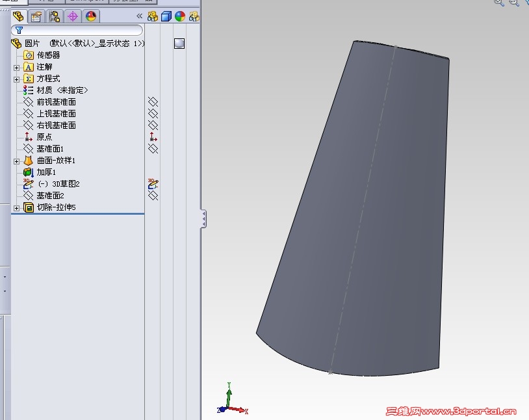Image resolution: width=529 pixels, height=420 pixels.
Task: Expand the 注解 annotations folder
Action: 16,68
